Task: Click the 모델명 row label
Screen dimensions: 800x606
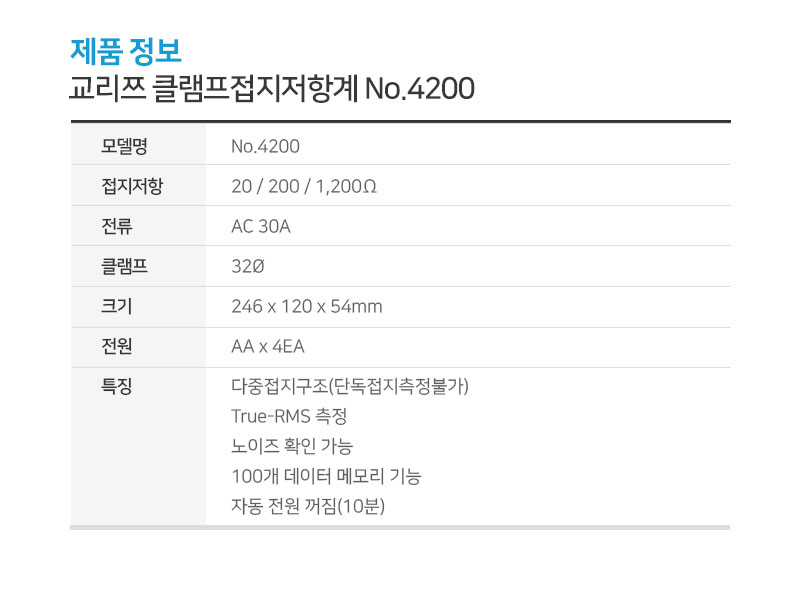Action: tap(124, 146)
